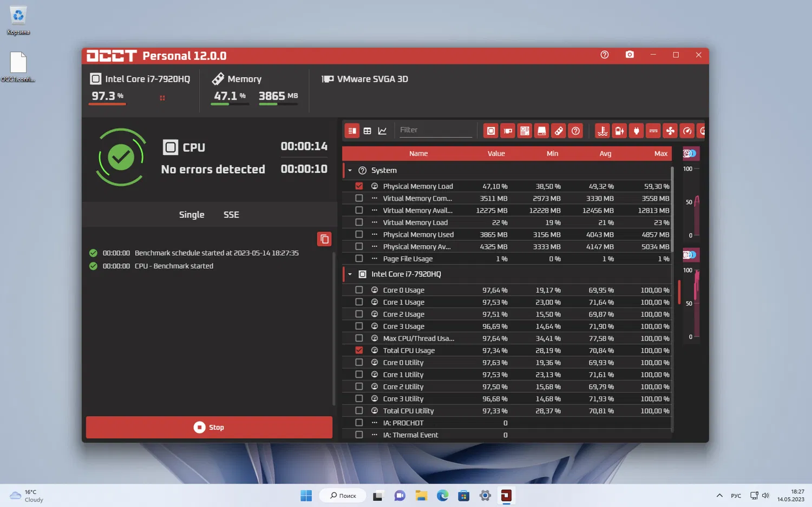Click the sensor table vertical scrollbar
The image size is (812, 507).
[x=672, y=209]
